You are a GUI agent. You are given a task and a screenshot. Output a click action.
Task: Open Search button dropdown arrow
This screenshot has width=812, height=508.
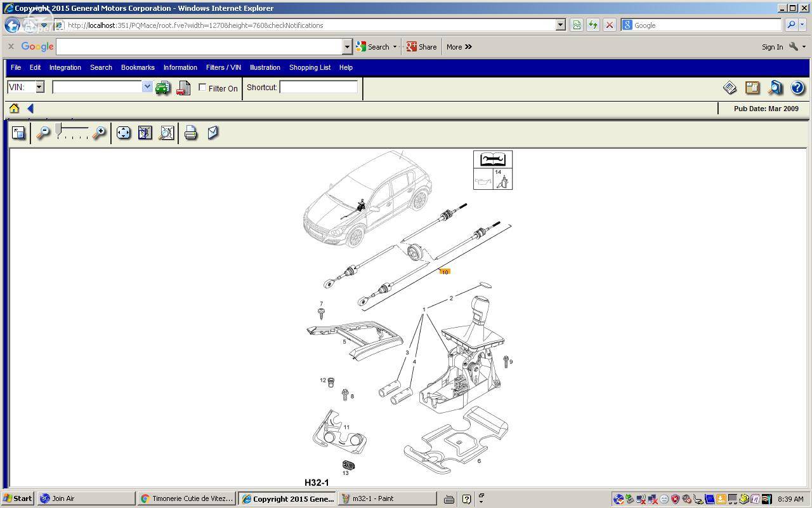tap(395, 46)
